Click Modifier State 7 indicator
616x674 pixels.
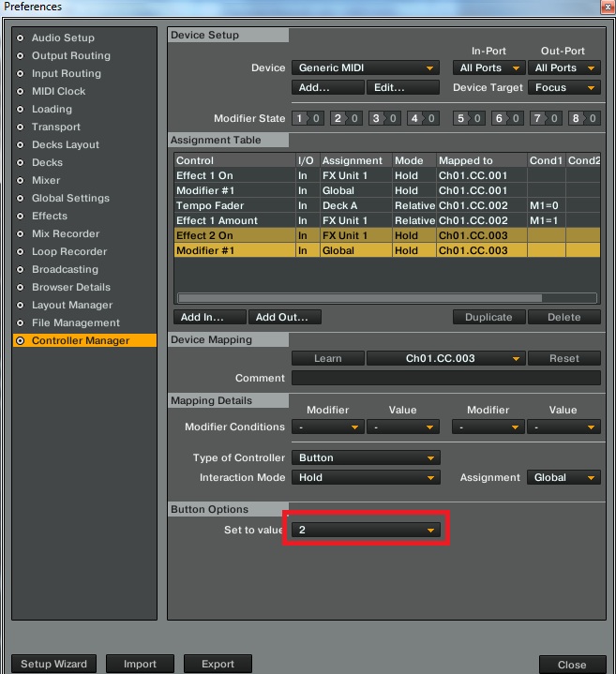(x=546, y=118)
